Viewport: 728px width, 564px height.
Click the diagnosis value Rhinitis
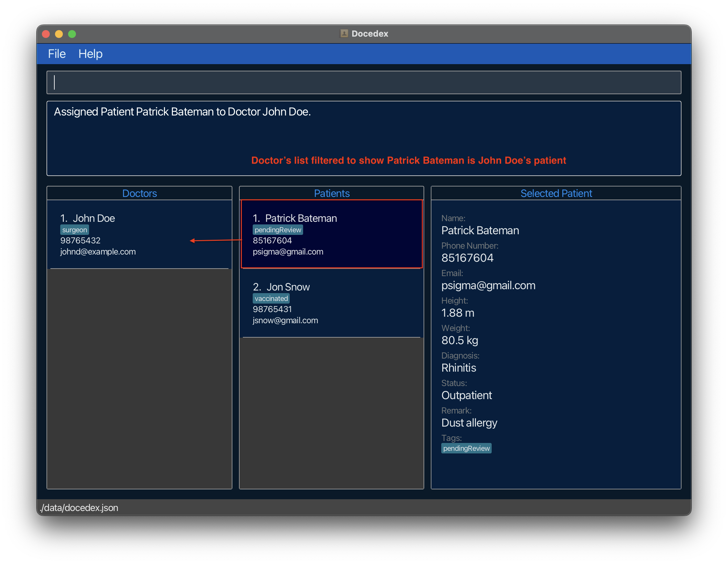(459, 368)
